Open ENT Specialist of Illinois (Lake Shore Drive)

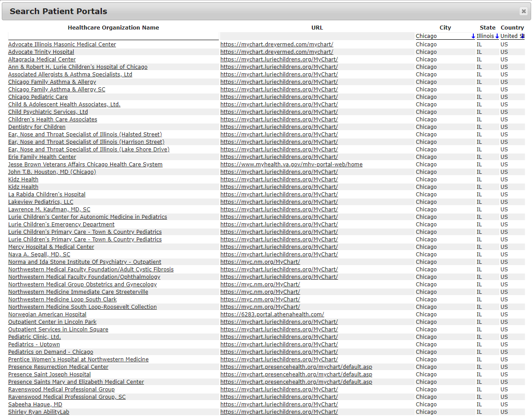[89, 150]
